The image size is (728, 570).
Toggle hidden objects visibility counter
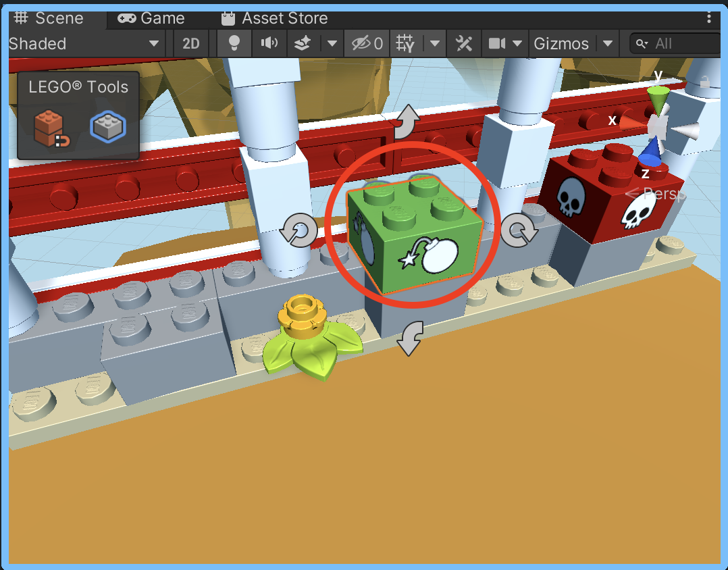point(367,44)
